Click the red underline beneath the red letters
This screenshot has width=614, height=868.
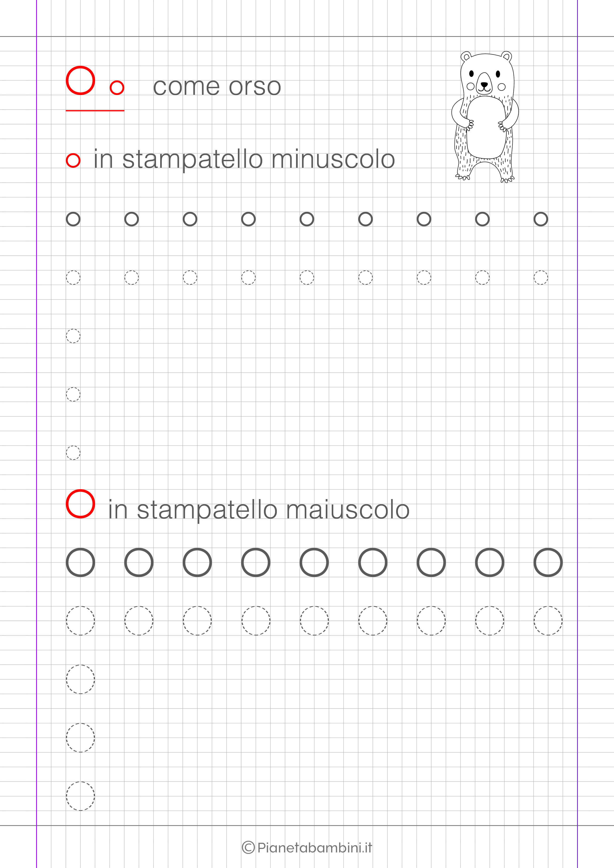(x=95, y=111)
